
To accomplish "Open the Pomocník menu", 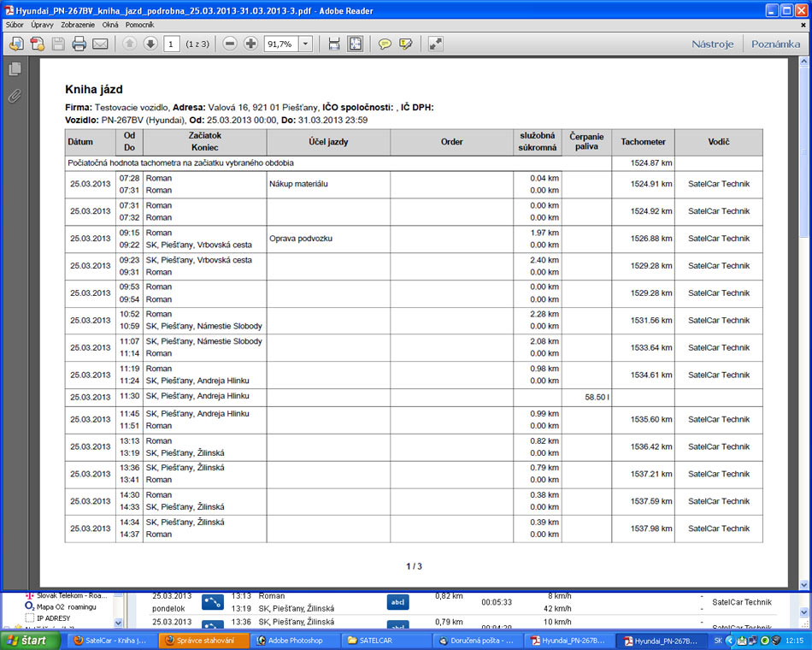I will [140, 24].
